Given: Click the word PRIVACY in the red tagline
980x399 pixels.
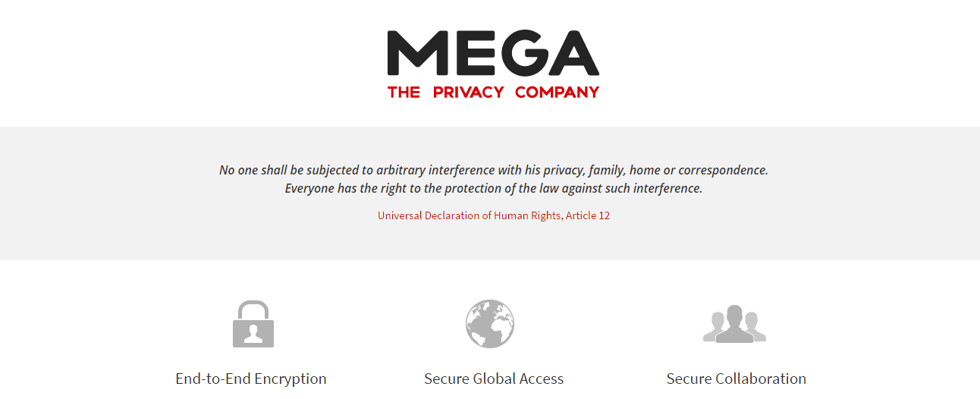Looking at the screenshot, I should tap(469, 93).
